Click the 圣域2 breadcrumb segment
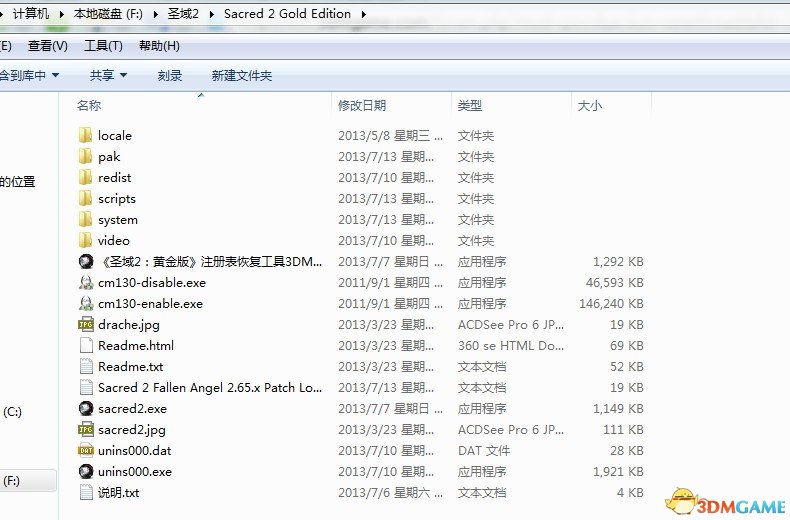Viewport: 790px width, 520px height. pyautogui.click(x=183, y=14)
